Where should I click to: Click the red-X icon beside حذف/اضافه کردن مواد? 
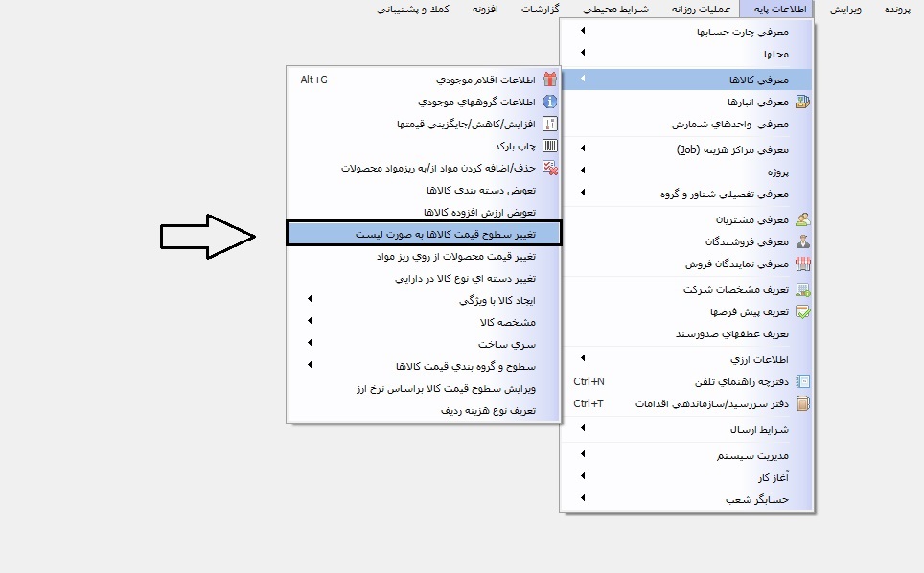pyautogui.click(x=550, y=168)
